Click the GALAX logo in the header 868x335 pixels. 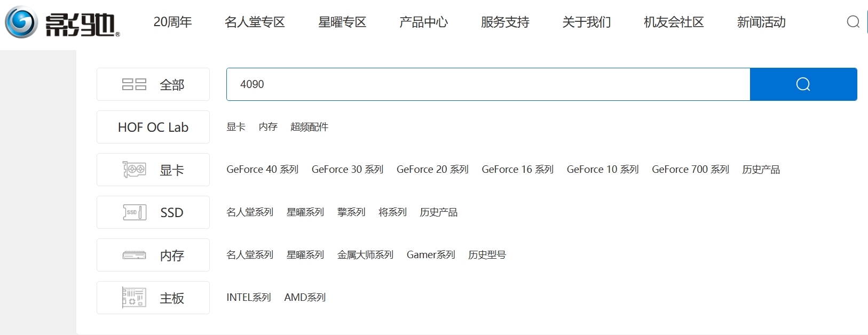62,22
